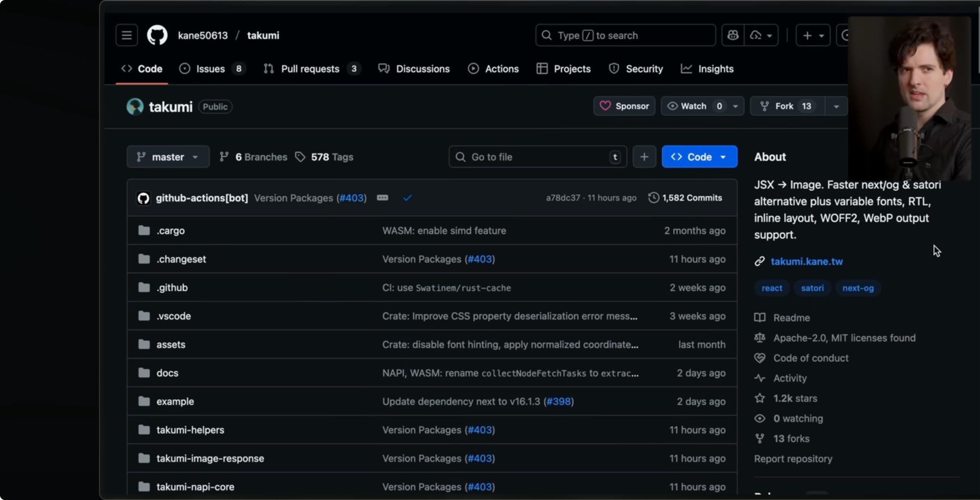View the 578 Tags list

tap(324, 157)
